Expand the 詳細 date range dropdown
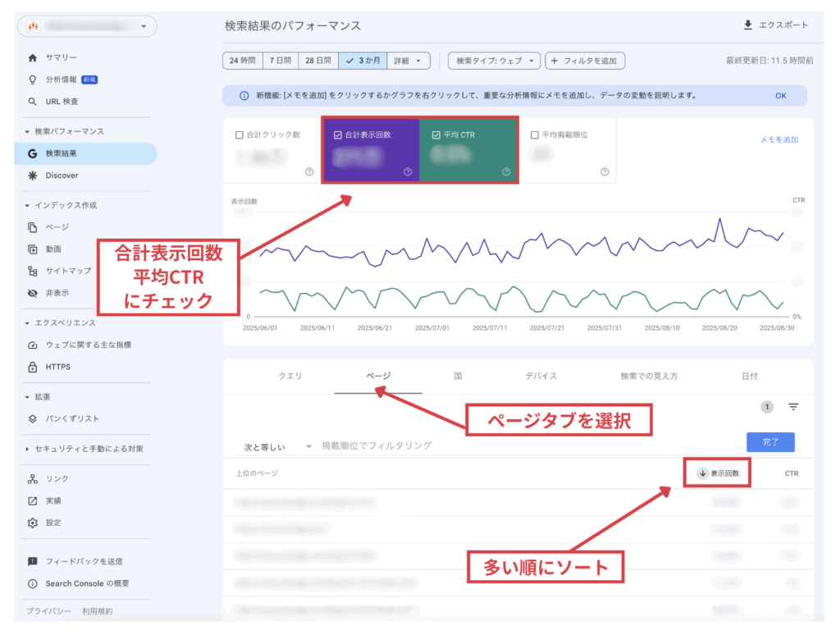This screenshot has width=840, height=644. pyautogui.click(x=409, y=61)
